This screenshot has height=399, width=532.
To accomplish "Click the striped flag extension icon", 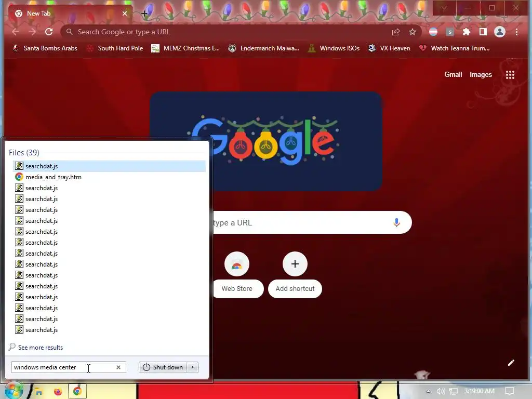I will pos(433,32).
